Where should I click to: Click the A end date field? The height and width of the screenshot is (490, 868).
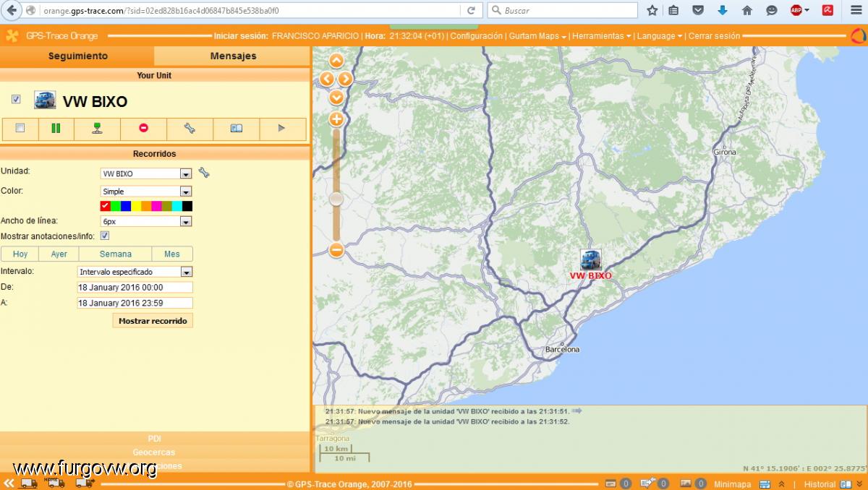[135, 303]
